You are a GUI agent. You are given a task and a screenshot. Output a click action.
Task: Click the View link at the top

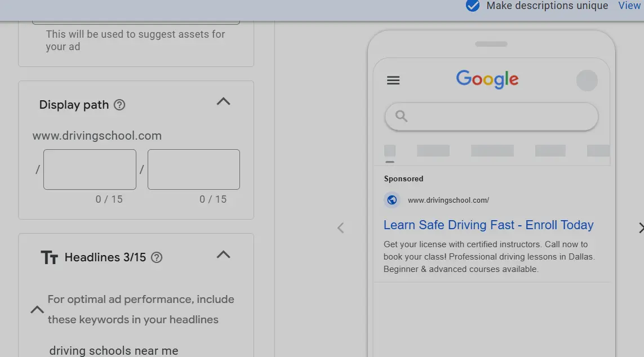coord(629,6)
